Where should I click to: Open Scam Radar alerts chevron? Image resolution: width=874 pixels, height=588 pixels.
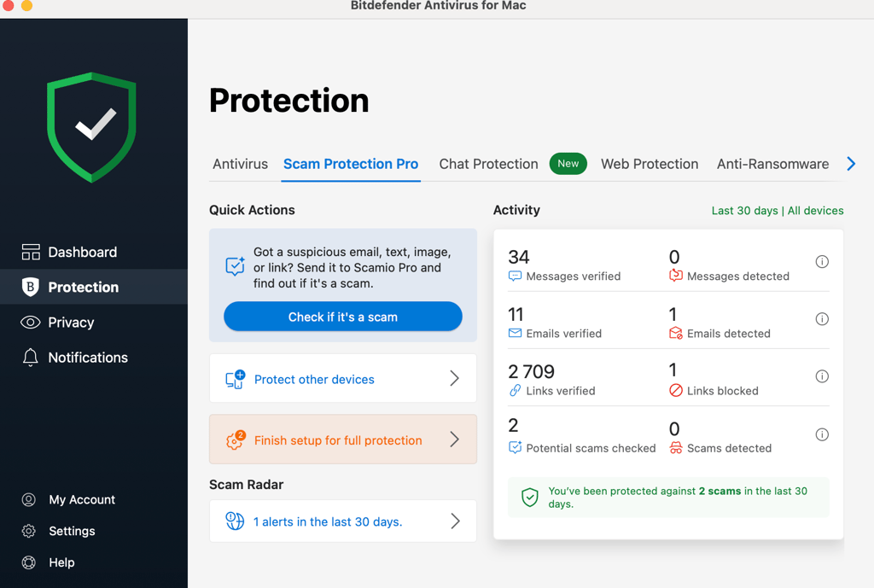[455, 521]
